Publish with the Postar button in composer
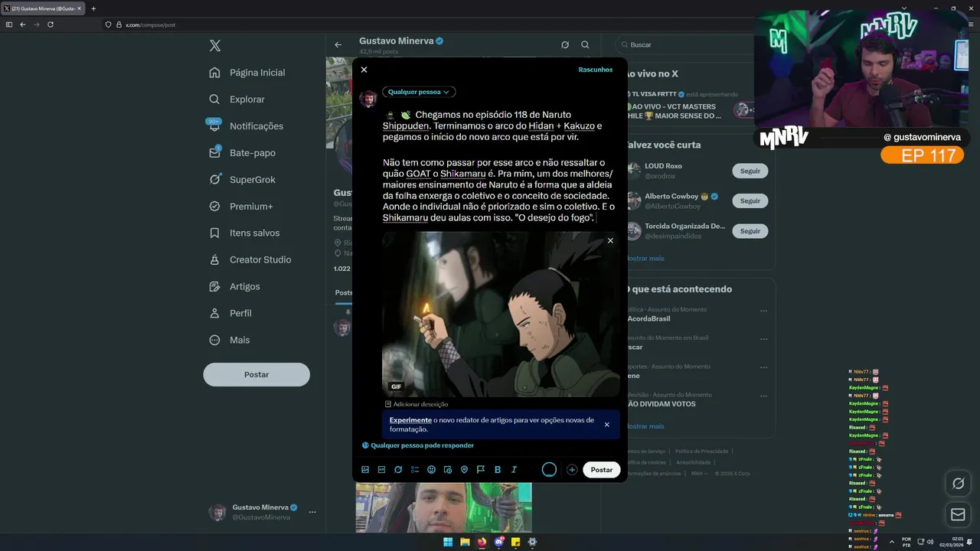This screenshot has width=980, height=551. click(x=602, y=470)
